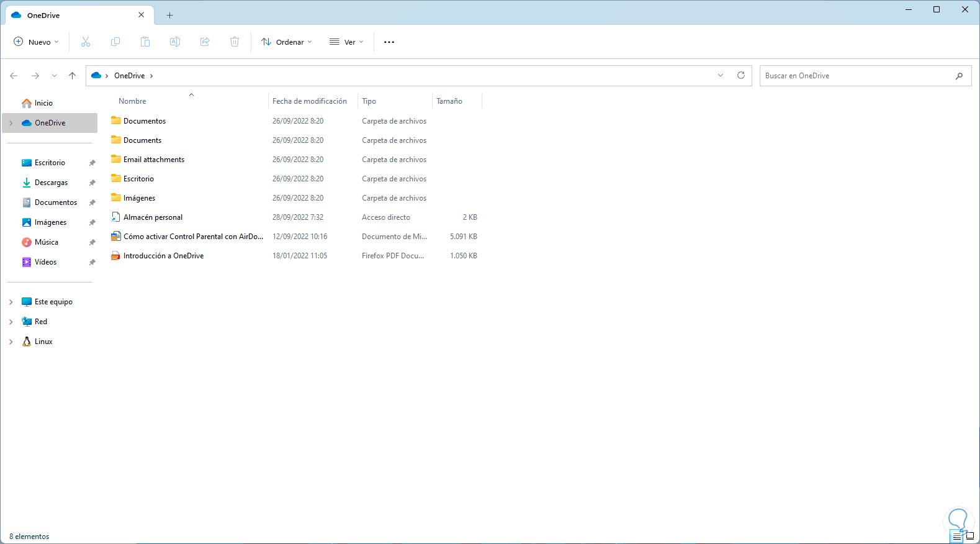The height and width of the screenshot is (544, 980).
Task: Expand the Red tree node
Action: [11, 322]
